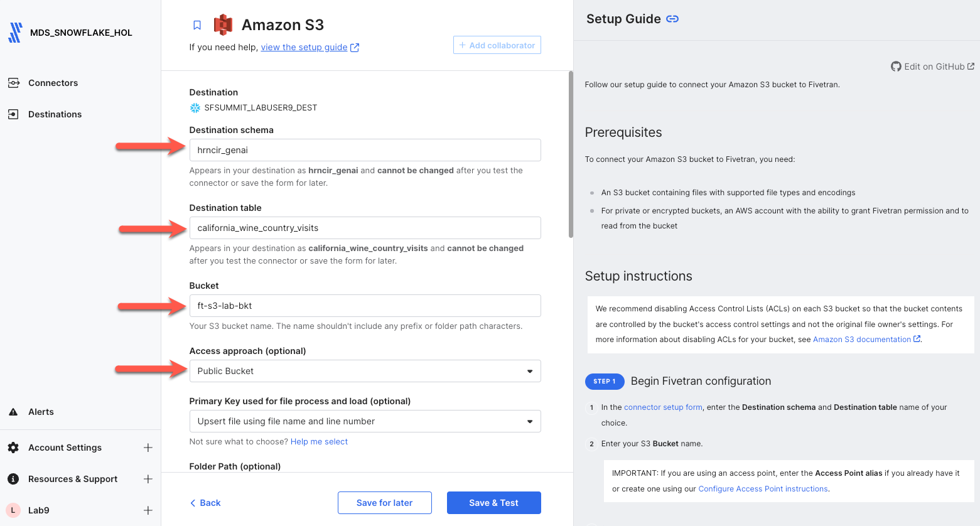Click the Save for later button

click(x=384, y=503)
